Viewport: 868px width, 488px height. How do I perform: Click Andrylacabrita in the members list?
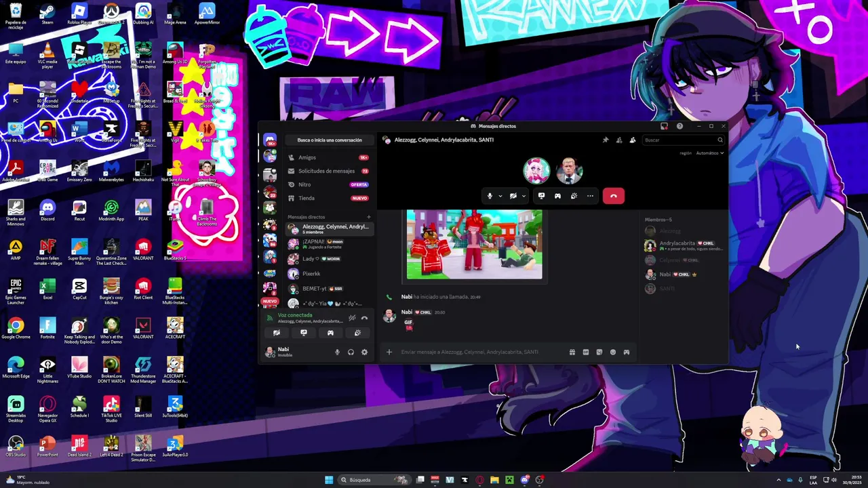(x=684, y=245)
